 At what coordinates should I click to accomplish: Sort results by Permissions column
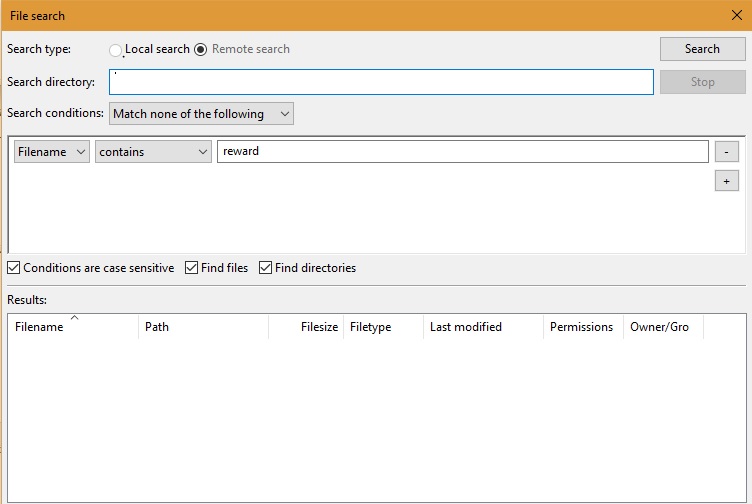pyautogui.click(x=583, y=327)
